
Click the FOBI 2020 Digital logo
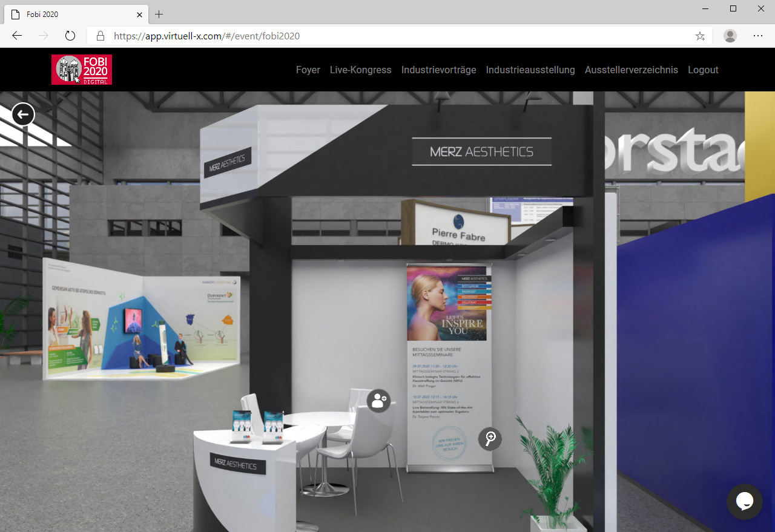click(82, 70)
